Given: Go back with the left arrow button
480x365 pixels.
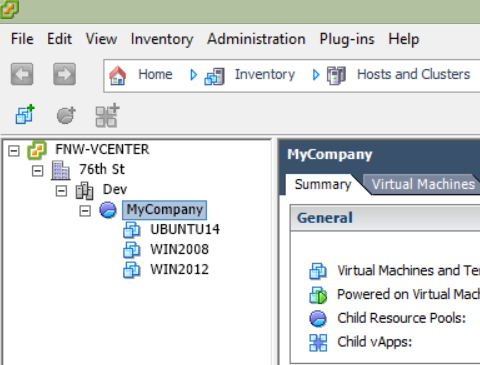Looking at the screenshot, I should tap(22, 74).
